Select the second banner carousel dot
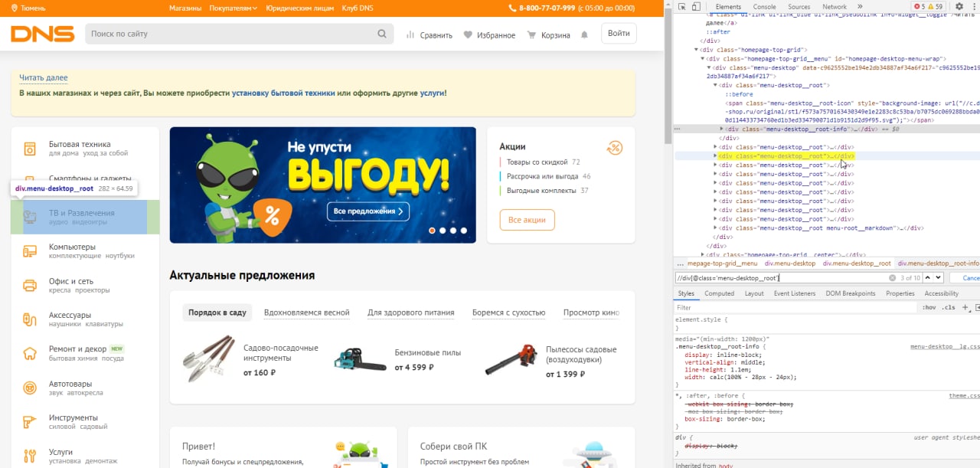This screenshot has width=980, height=468. point(443,230)
